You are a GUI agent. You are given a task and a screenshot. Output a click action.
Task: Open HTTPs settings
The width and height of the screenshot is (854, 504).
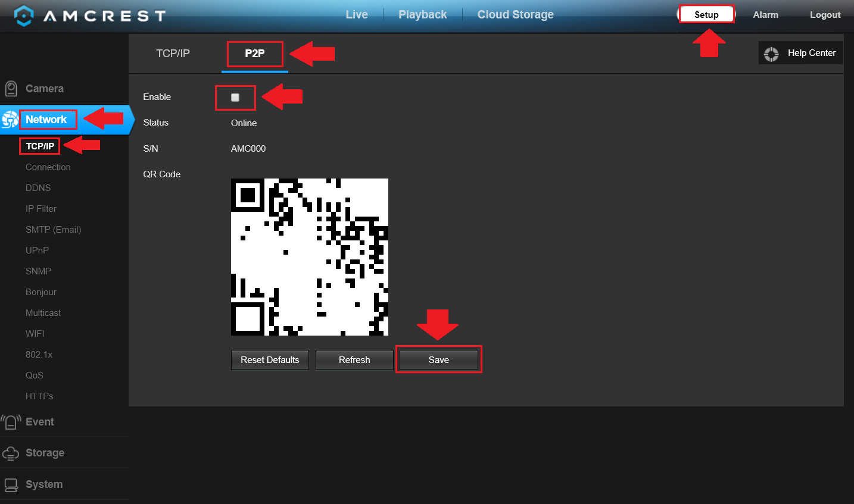(39, 396)
